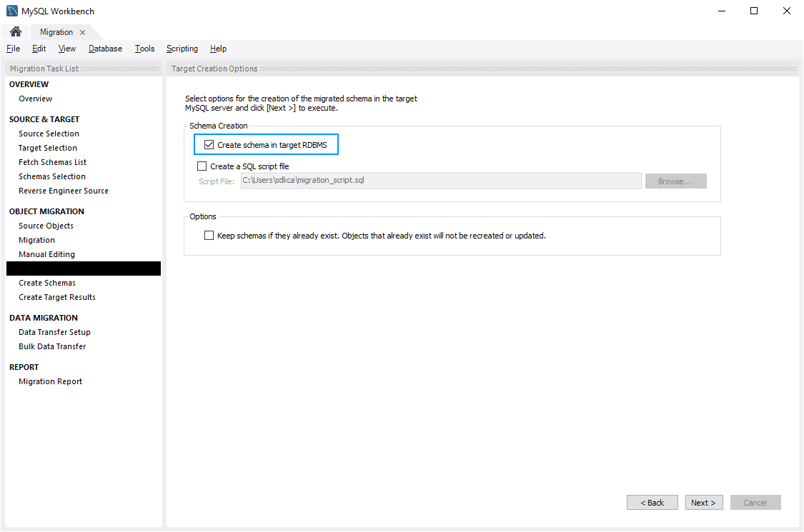The image size is (804, 532).
Task: Open the Tools menu
Action: tap(144, 49)
